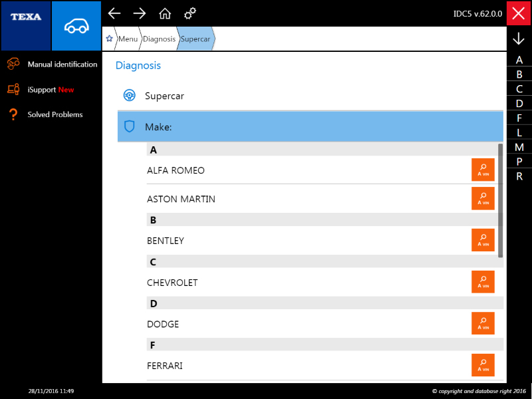
Task: Click the Make shield icon
Action: pyautogui.click(x=129, y=126)
